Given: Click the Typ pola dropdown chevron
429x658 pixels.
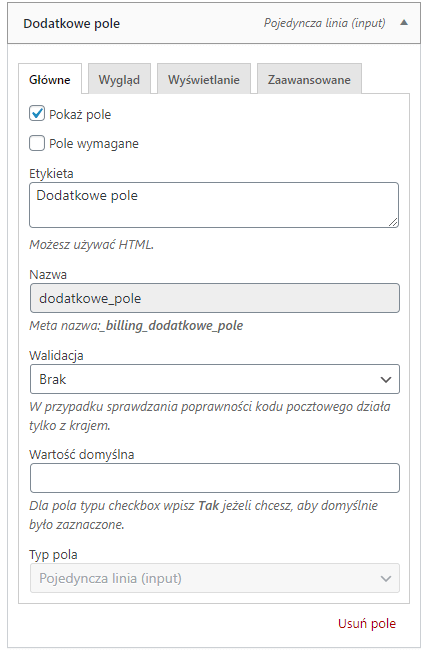Looking at the screenshot, I should point(386,579).
